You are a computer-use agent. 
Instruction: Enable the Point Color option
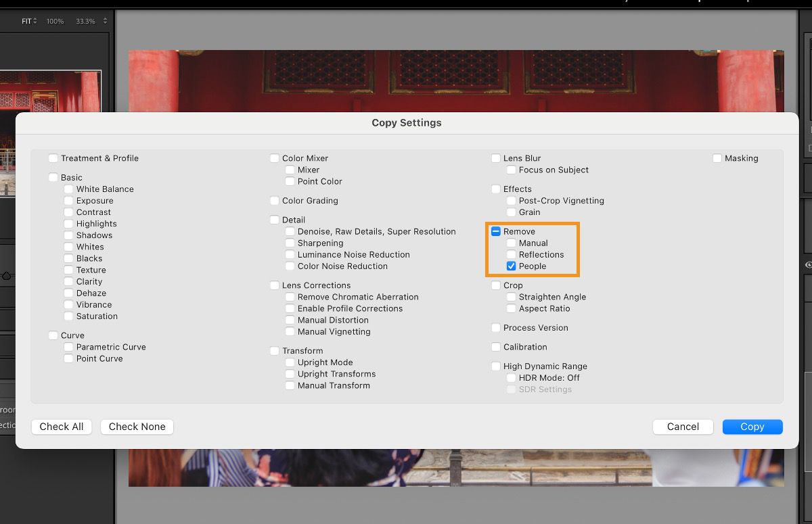click(x=290, y=181)
